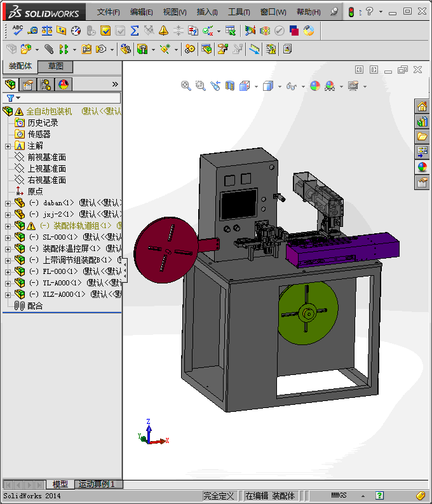Viewport: 432px width, 504px height.
Task: Click the blue Sigma statistics icon
Action: coord(135,31)
